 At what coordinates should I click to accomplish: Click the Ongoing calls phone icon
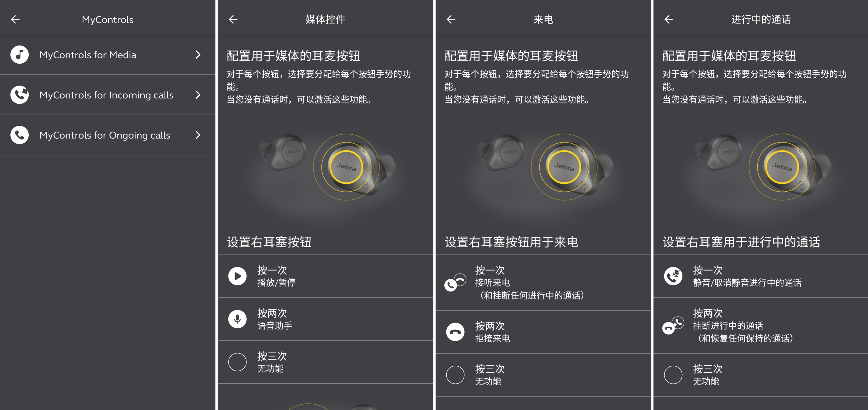20,135
